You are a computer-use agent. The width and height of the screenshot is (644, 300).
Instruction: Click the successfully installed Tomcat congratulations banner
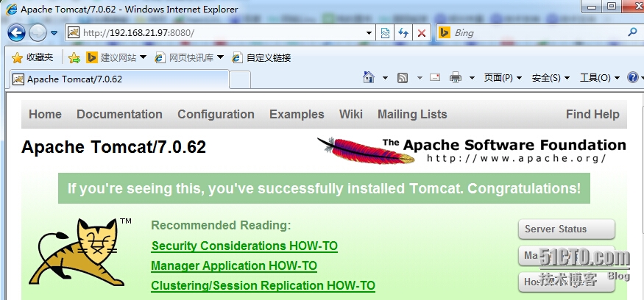point(324,188)
